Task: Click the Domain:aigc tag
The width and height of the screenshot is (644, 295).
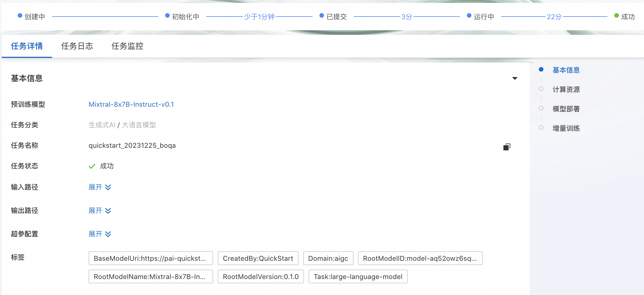Action: pos(328,258)
